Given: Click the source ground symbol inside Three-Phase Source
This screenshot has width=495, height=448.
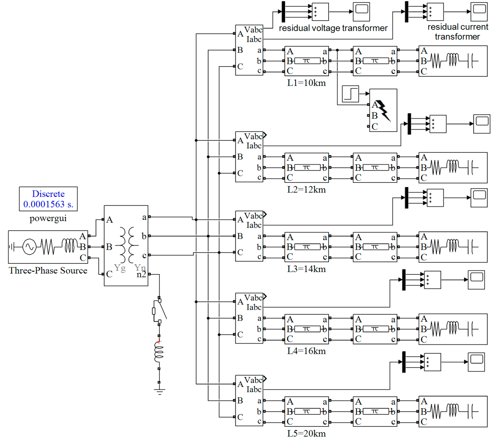Looking at the screenshot, I should point(11,247).
